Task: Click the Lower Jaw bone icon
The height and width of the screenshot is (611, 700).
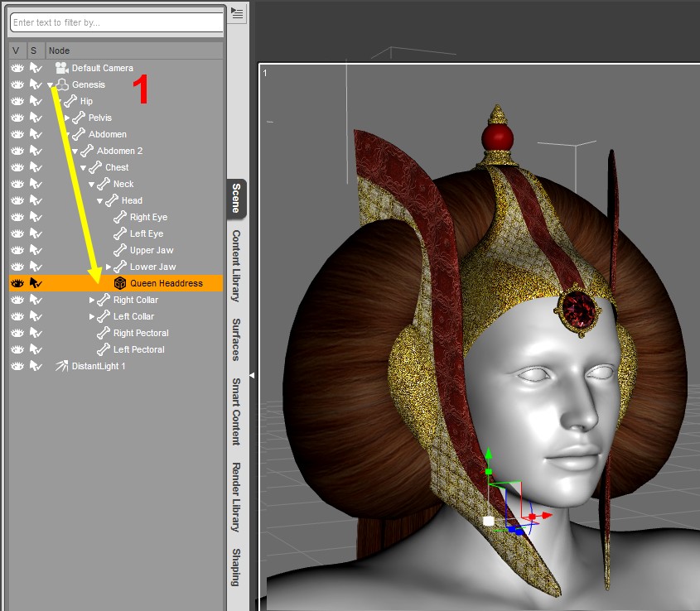Action: click(120, 267)
